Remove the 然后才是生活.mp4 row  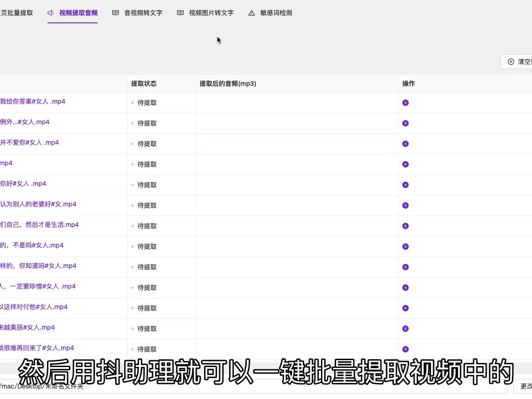[x=406, y=226]
